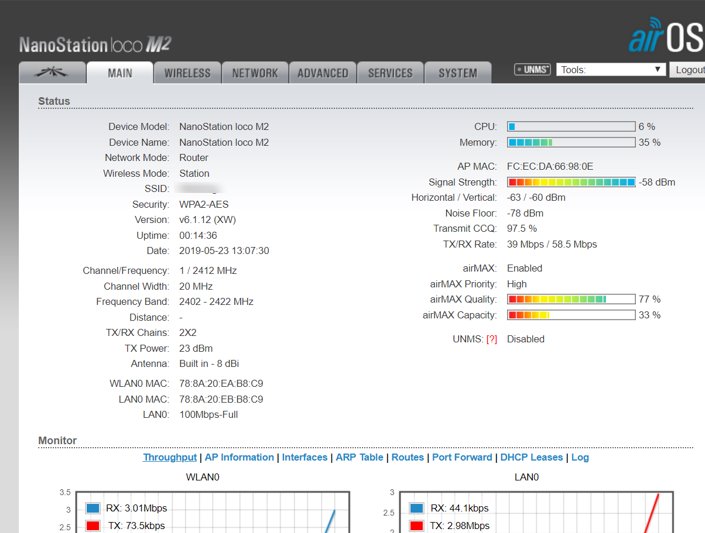Image resolution: width=705 pixels, height=533 pixels.
Task: Click the UNMS badge button
Action: 532,69
